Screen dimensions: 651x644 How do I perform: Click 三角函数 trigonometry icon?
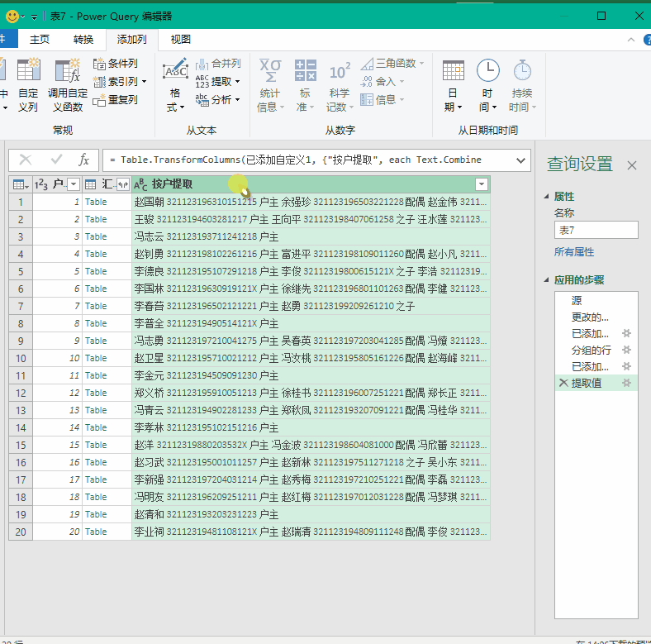[x=392, y=64]
